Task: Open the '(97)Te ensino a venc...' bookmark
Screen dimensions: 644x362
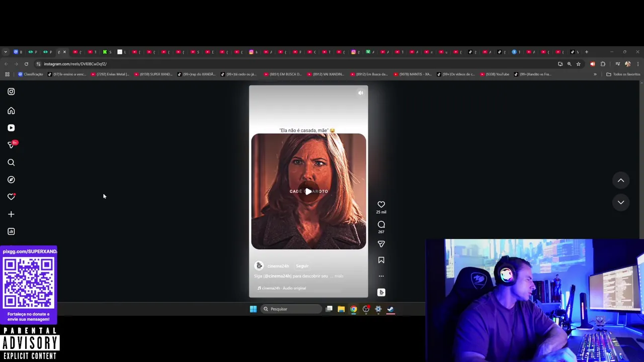Action: 67,74
